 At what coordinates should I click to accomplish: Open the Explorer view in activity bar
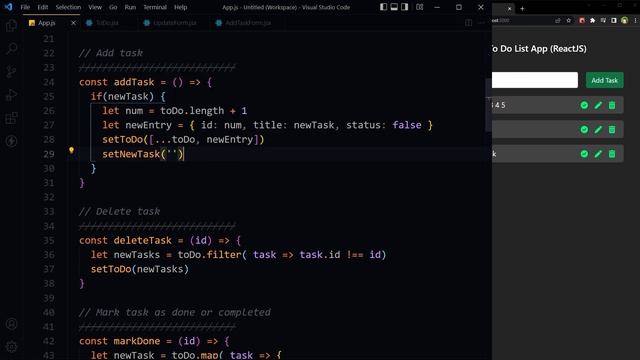pyautogui.click(x=11, y=25)
